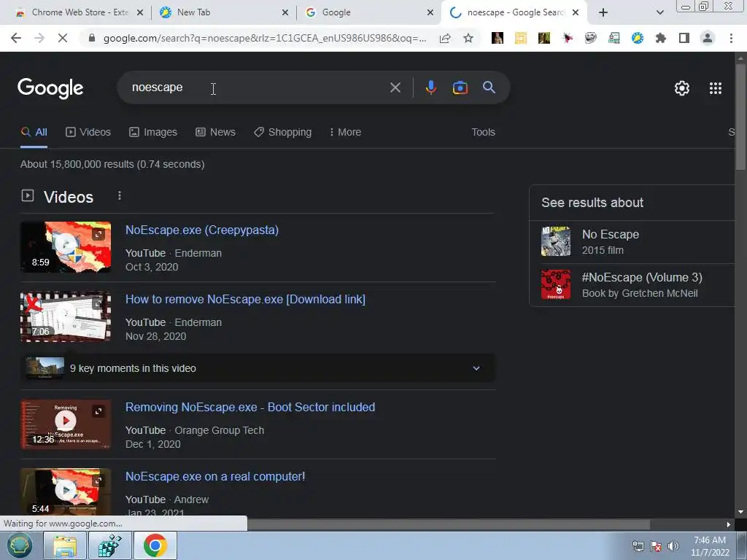Open Windows Explorer from the taskbar
Image resolution: width=747 pixels, height=560 pixels.
(x=65, y=545)
